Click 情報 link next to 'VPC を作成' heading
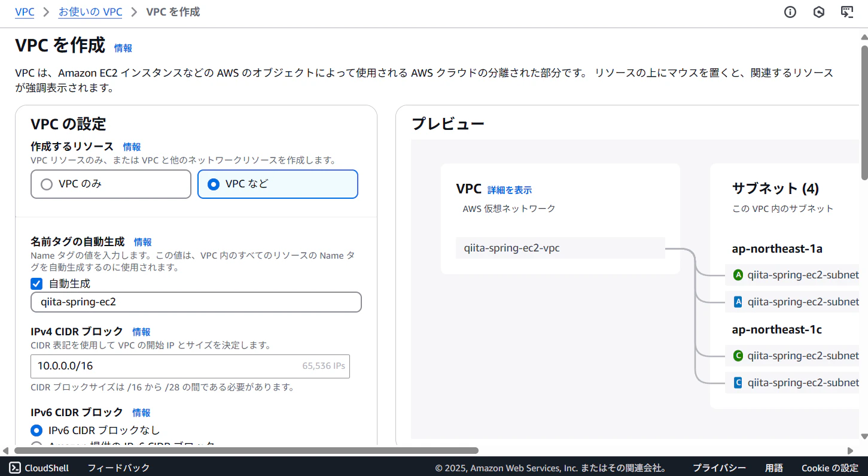Viewport: 868px width, 476px height. (123, 48)
